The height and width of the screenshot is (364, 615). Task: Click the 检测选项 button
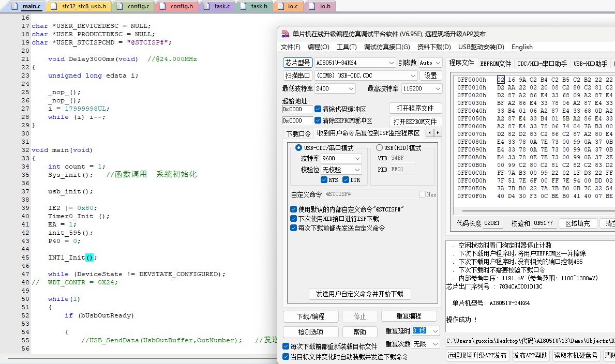311,332
